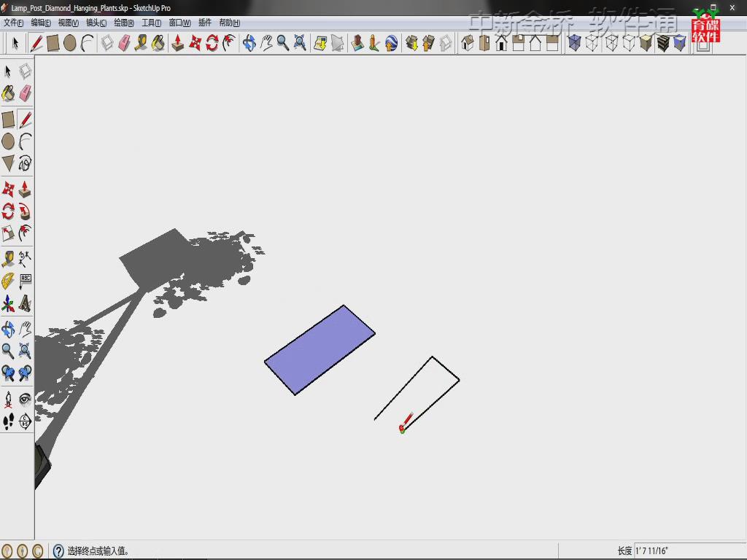
Task: Select the Freehand drawing tool
Action: tap(26, 163)
